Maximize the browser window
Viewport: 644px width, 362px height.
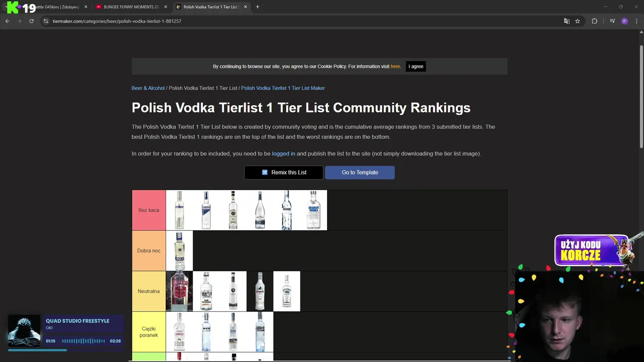point(620,7)
